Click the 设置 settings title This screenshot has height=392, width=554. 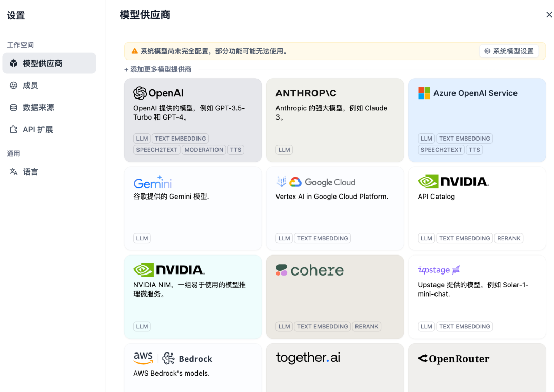coord(16,15)
